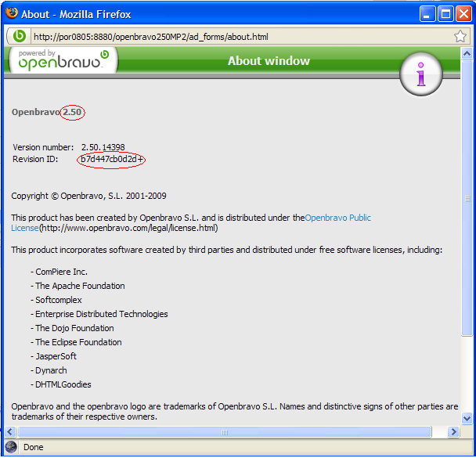Click the vertical scrollbar down arrow
Viewport: 476px width, 458px height.
467,419
